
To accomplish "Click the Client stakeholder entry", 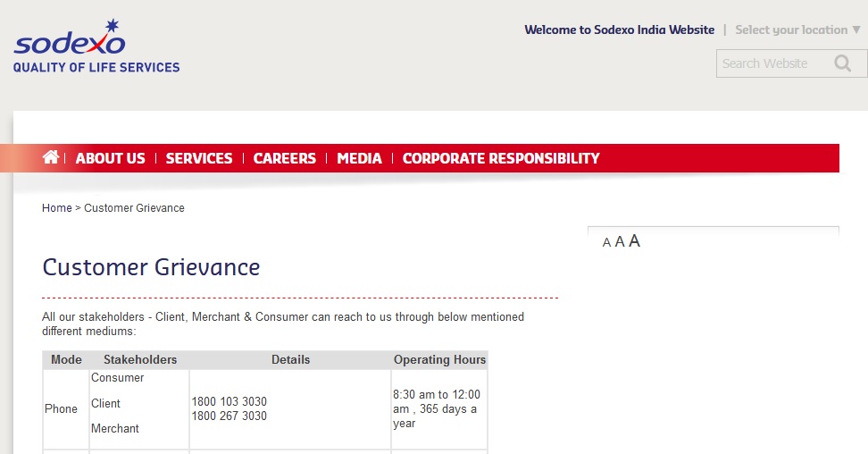I will pyautogui.click(x=105, y=404).
